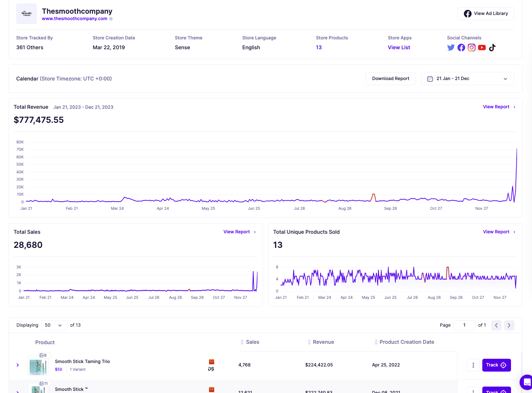The width and height of the screenshot is (532, 393).
Task: Open the 21 Jan - 21 Dec date range dropdown
Action: point(467,78)
